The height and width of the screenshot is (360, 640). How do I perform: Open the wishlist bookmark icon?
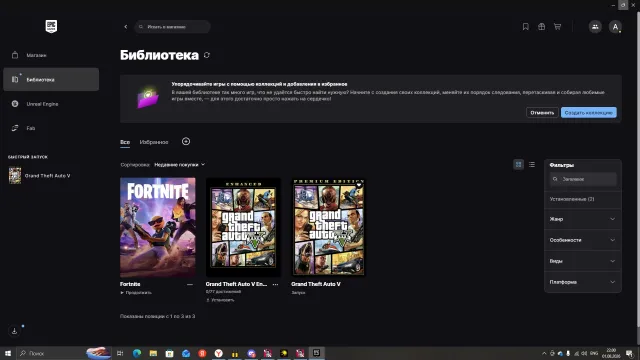526,27
